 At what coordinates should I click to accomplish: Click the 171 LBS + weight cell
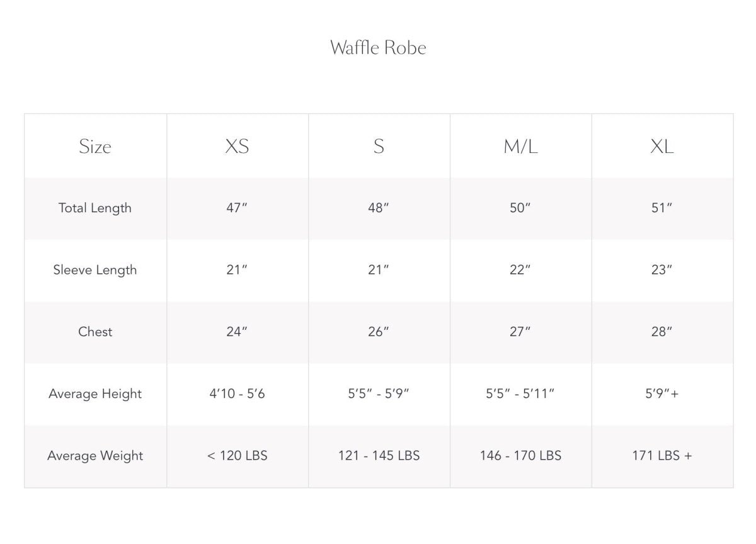pos(661,456)
